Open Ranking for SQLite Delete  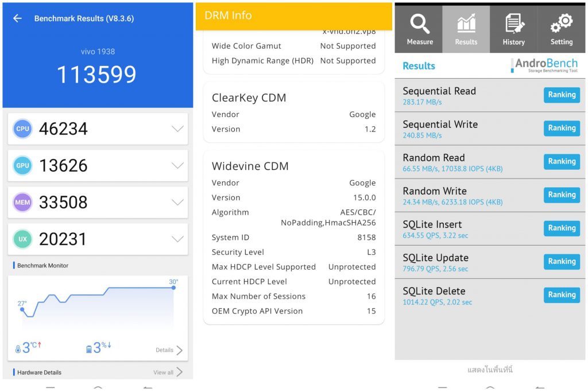point(562,295)
